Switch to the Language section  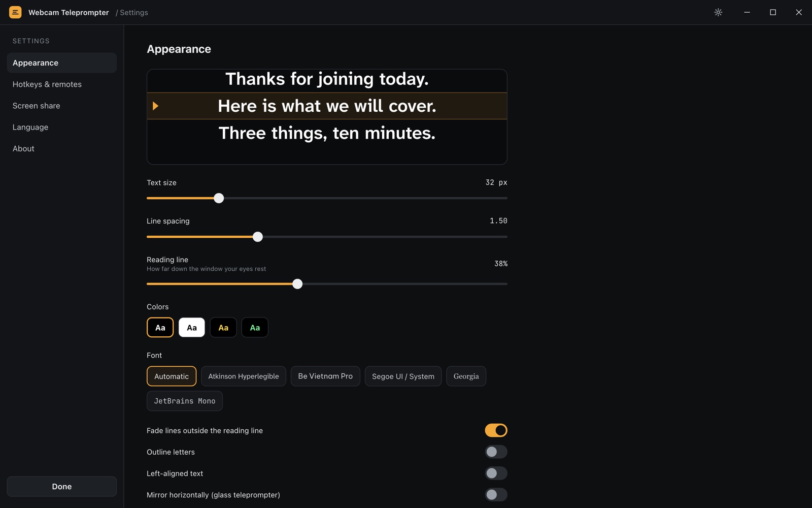pos(62,127)
